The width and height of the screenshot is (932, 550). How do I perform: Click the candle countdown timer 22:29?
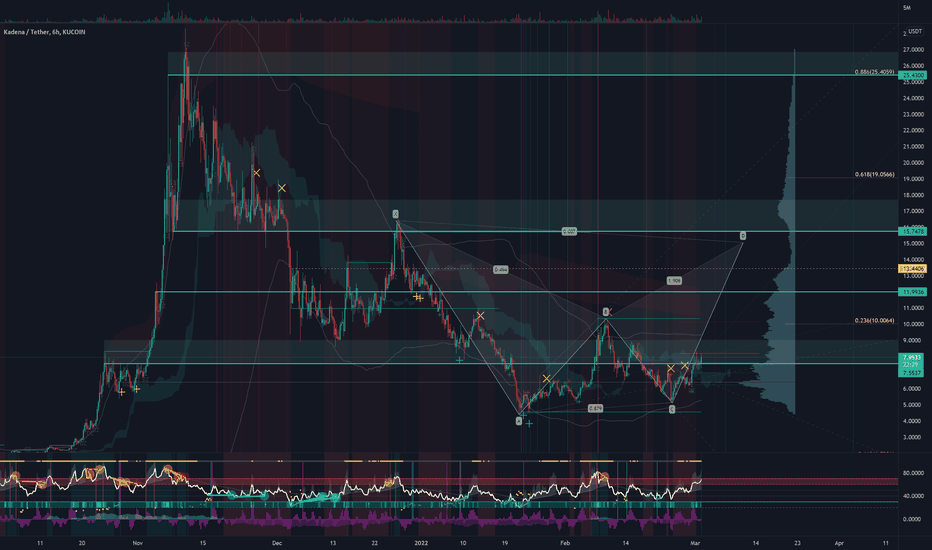(910, 364)
